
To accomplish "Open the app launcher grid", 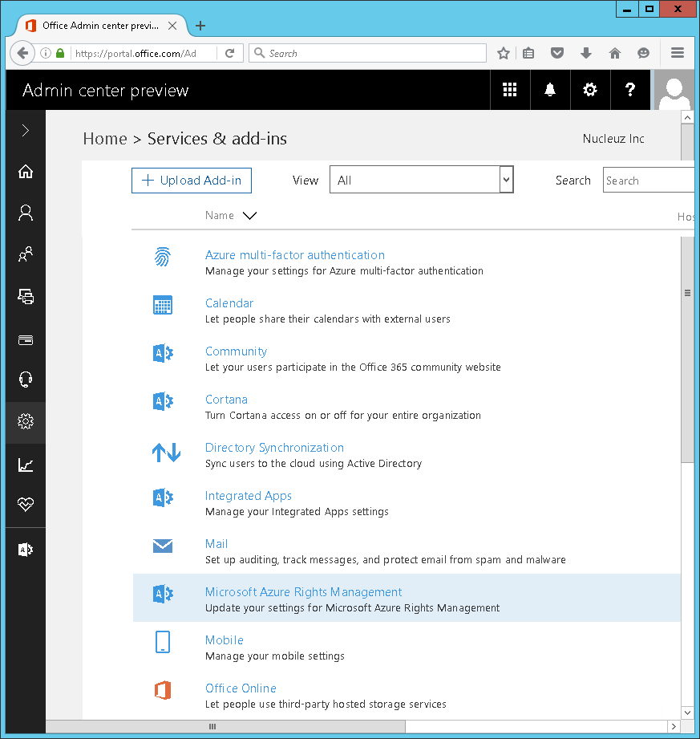I will coord(510,90).
